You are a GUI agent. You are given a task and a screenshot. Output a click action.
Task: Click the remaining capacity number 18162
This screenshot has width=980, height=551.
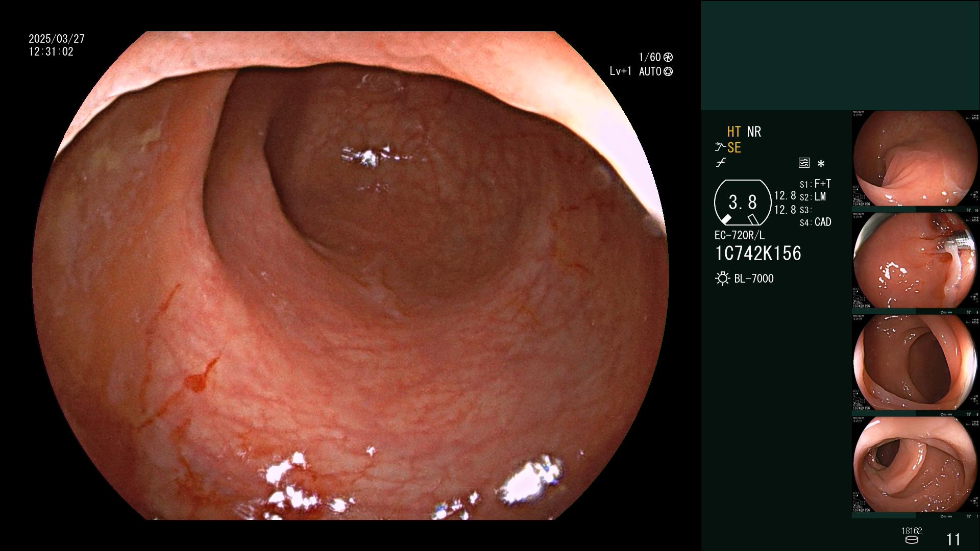coord(912,531)
